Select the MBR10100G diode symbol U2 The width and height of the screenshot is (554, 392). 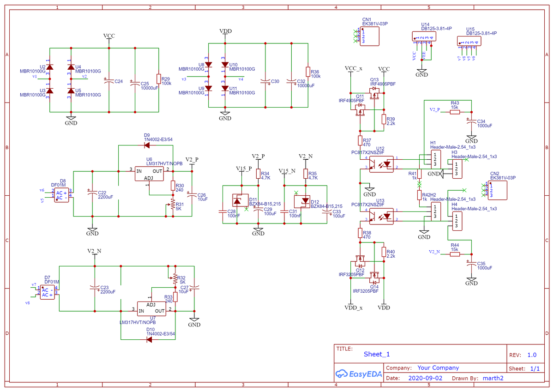tap(51, 68)
